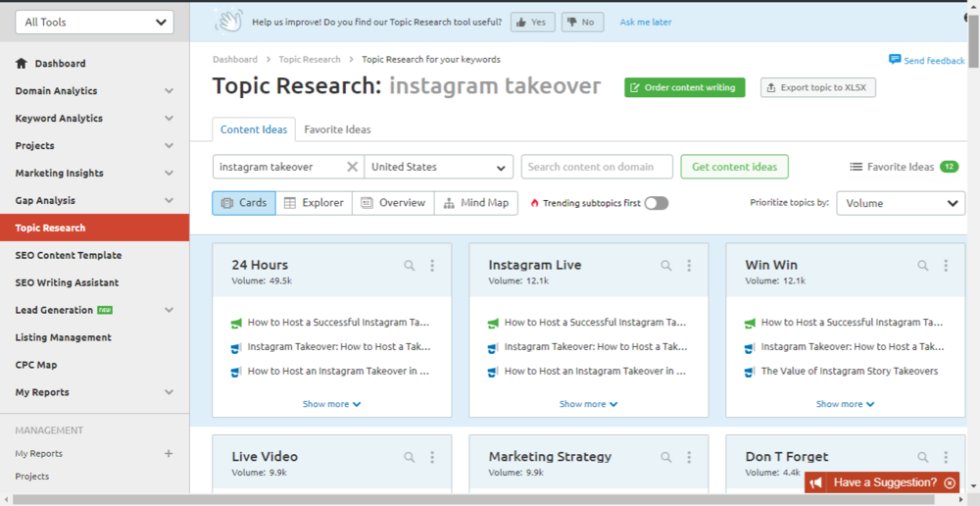Click the search icon on the Marketing Strategy card
Screen dimensions: 980x506
[x=666, y=457]
